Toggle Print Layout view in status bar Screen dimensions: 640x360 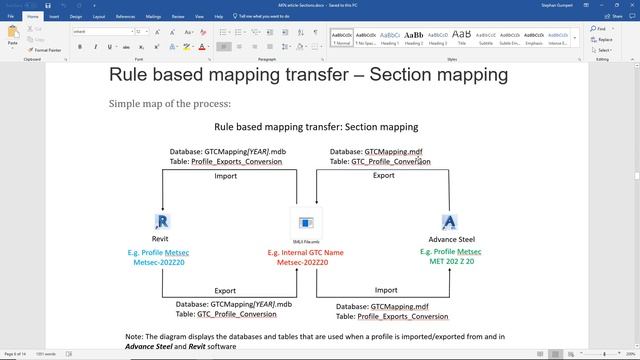coord(555,354)
